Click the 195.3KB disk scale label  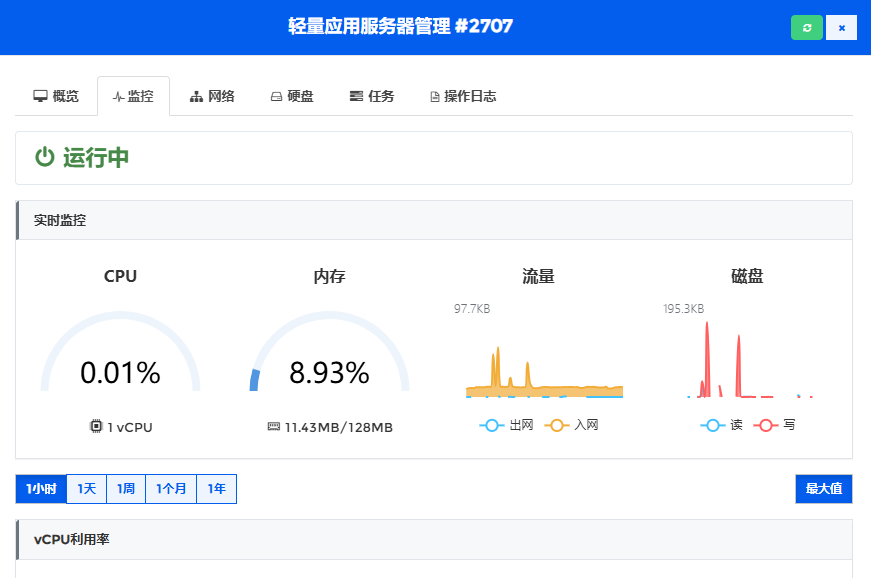(683, 309)
